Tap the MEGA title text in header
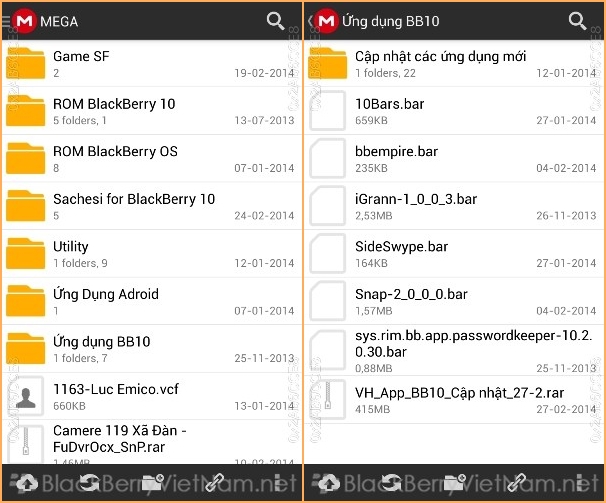This screenshot has height=503, width=606. pyautogui.click(x=59, y=22)
